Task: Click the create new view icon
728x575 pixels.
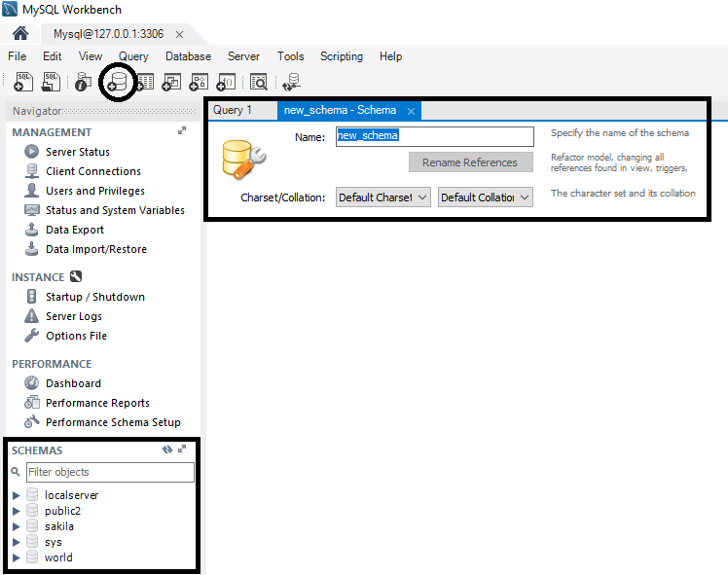Action: tap(172, 83)
